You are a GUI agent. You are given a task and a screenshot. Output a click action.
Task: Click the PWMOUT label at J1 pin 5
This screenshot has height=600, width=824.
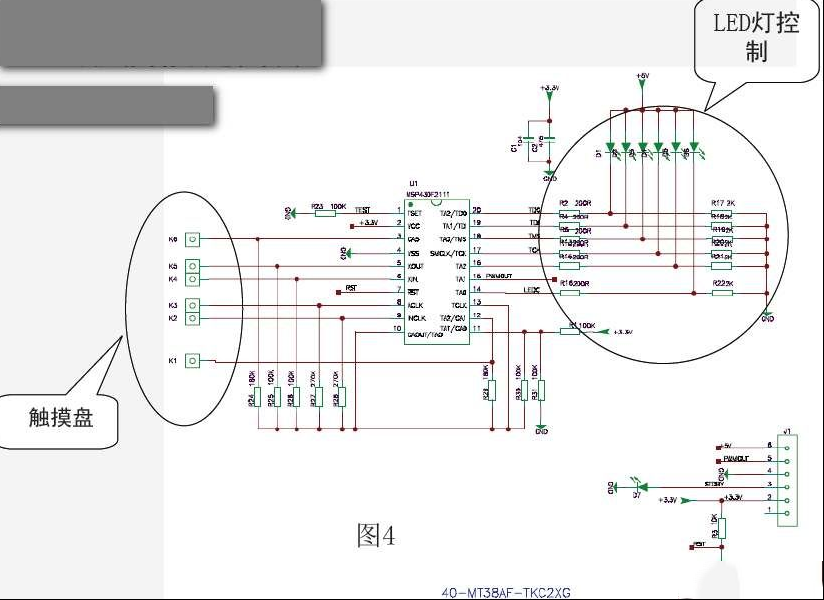click(x=736, y=459)
